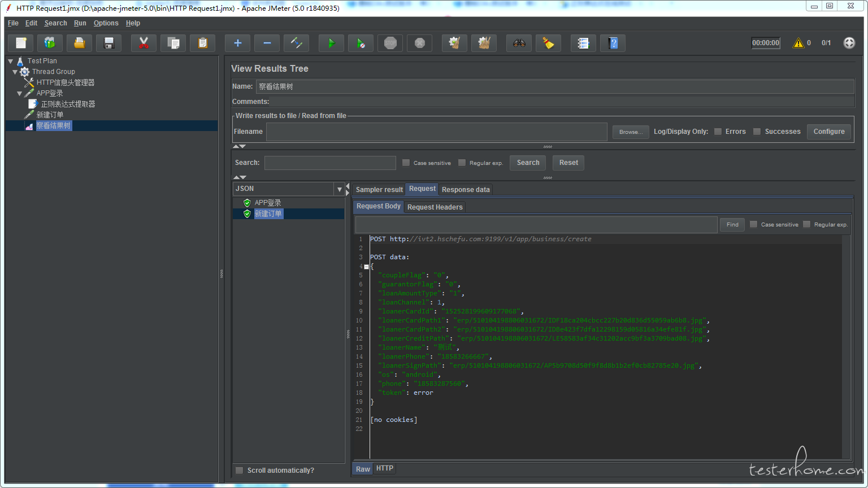The height and width of the screenshot is (488, 868).
Task: Click the request body vertical scrollbar
Action: coord(847,347)
